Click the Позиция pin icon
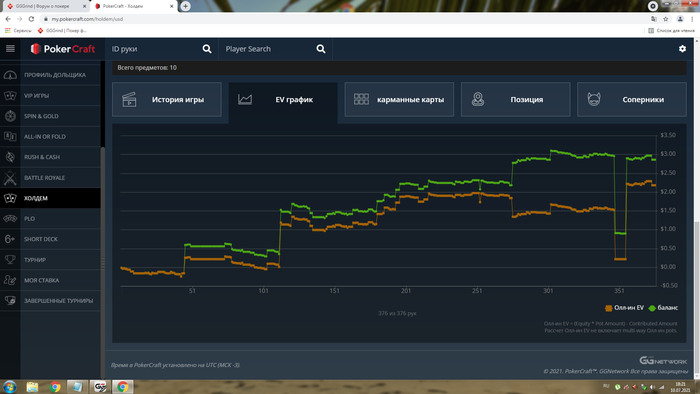This screenshot has height=394, width=700. 478,99
